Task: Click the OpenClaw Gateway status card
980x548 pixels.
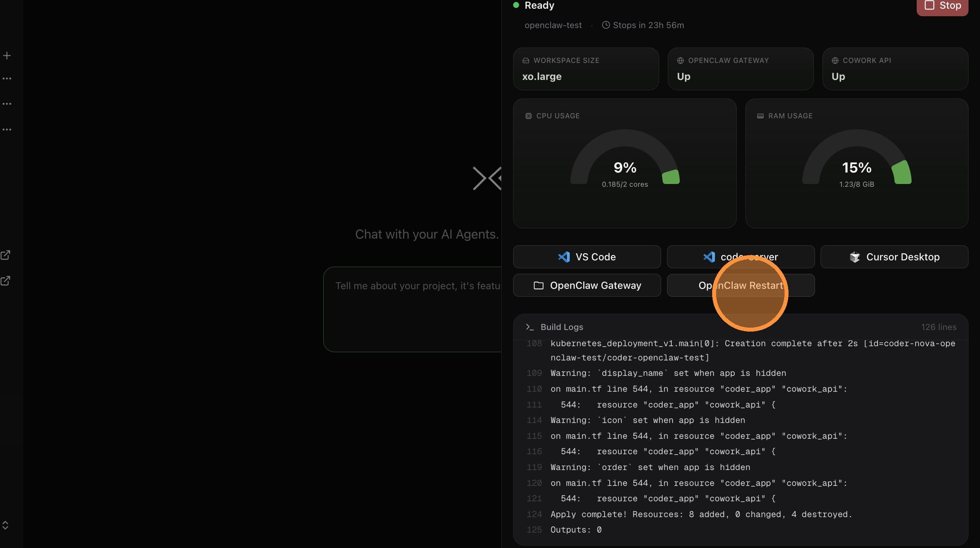Action: [740, 69]
